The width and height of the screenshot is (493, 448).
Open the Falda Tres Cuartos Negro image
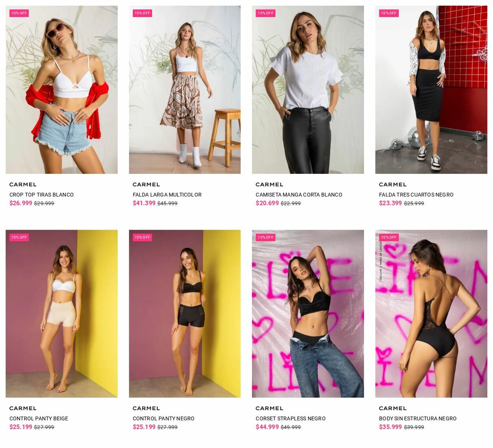[x=431, y=90]
